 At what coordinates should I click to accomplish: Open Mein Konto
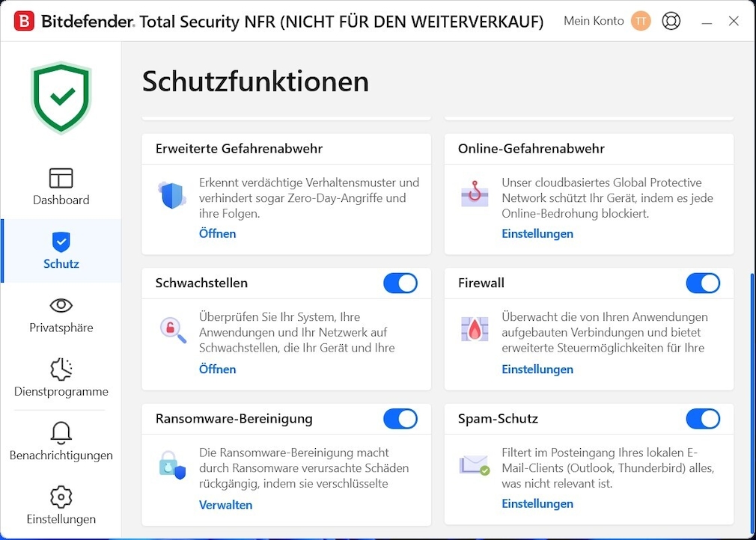click(x=594, y=21)
